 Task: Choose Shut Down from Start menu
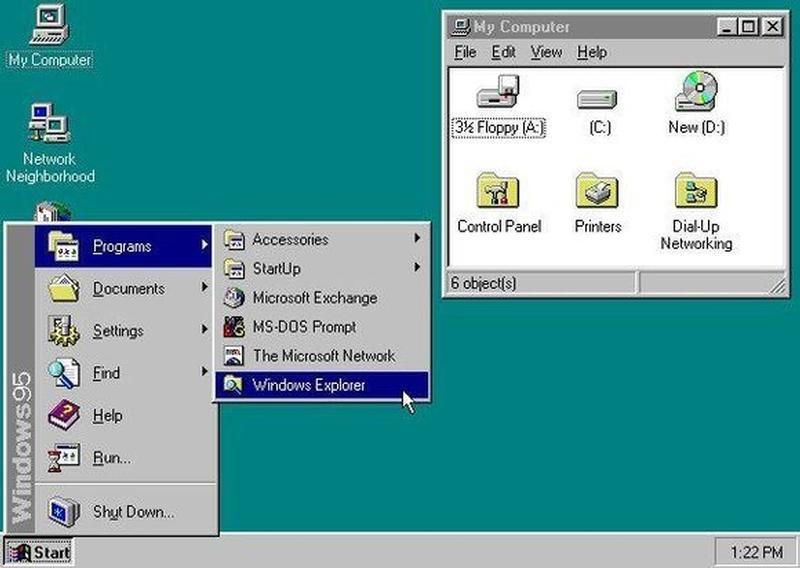click(x=133, y=512)
